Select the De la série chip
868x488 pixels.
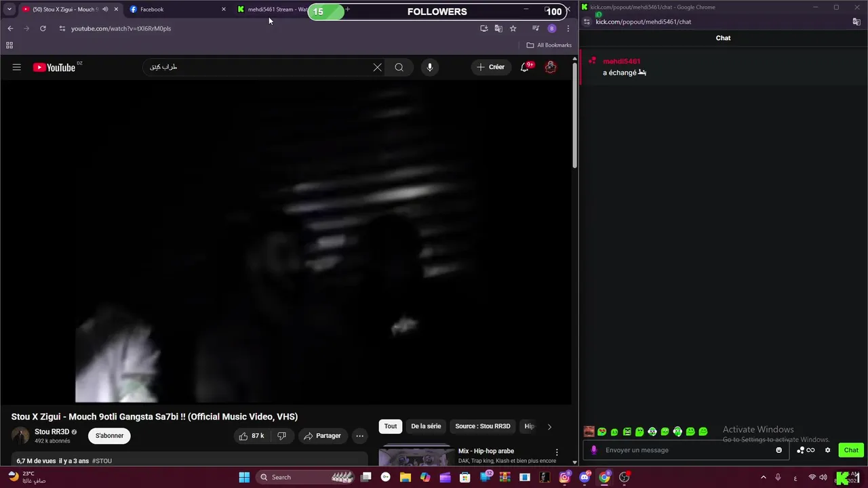point(426,426)
